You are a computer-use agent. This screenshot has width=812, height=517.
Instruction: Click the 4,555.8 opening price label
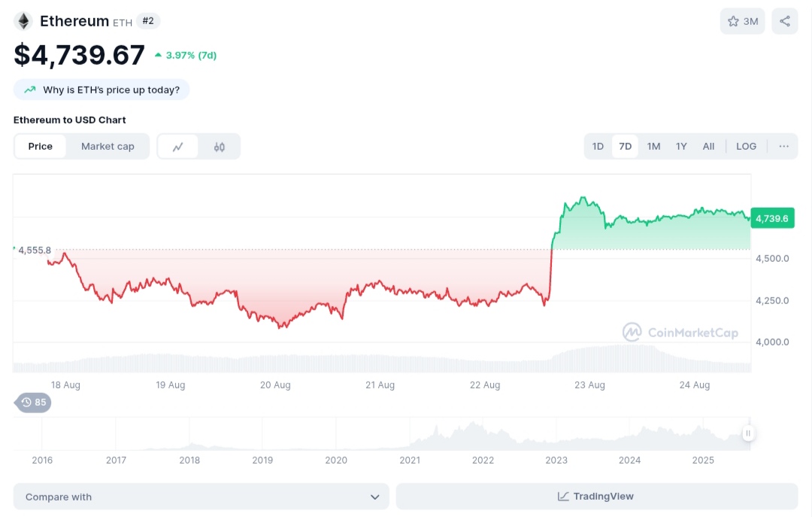(34, 251)
